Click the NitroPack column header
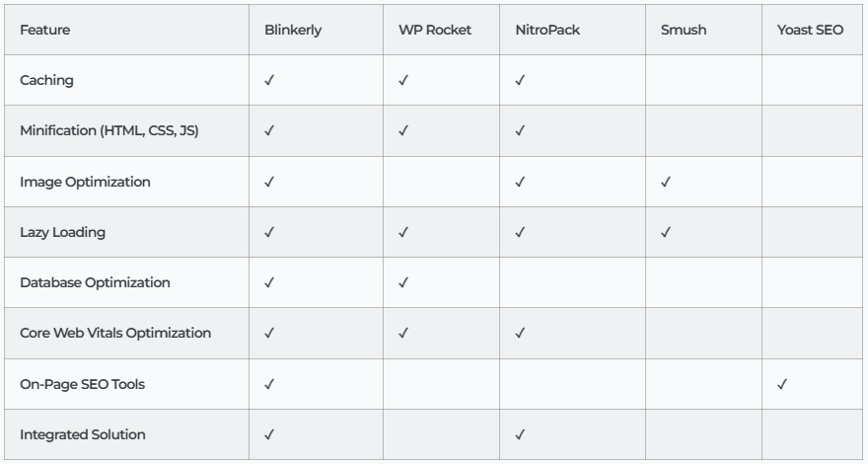This screenshot has width=868, height=464. coord(547,31)
